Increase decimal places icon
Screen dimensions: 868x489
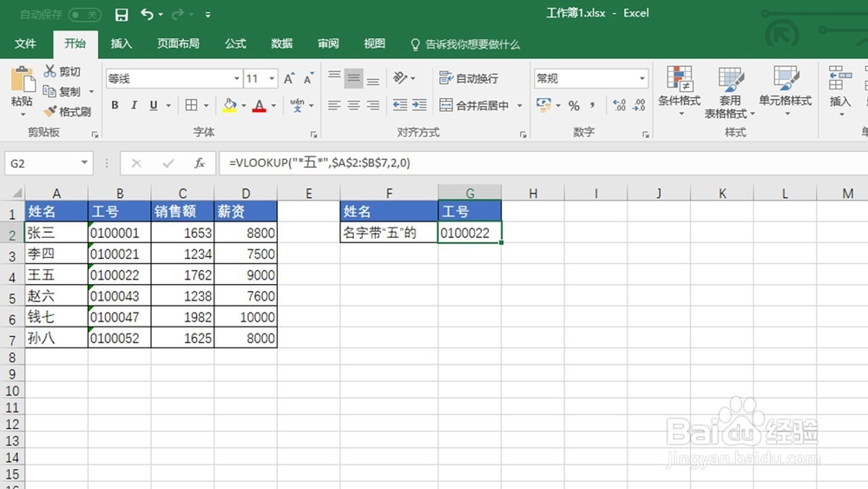click(x=620, y=105)
